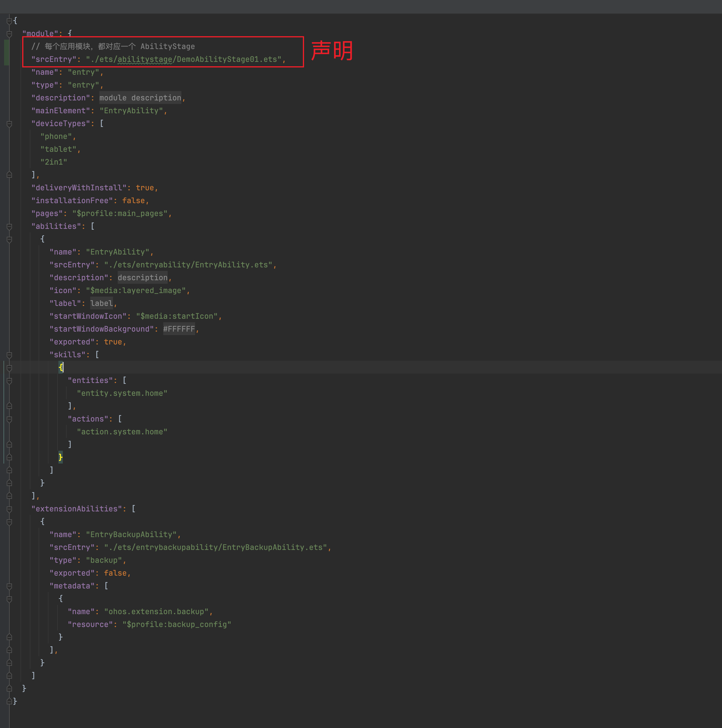
Task: Fold the root opening brace marker
Action: [9, 21]
